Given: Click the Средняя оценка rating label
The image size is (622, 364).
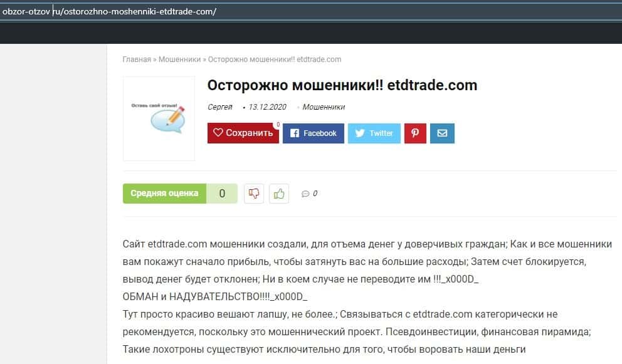Looking at the screenshot, I should click(164, 194).
